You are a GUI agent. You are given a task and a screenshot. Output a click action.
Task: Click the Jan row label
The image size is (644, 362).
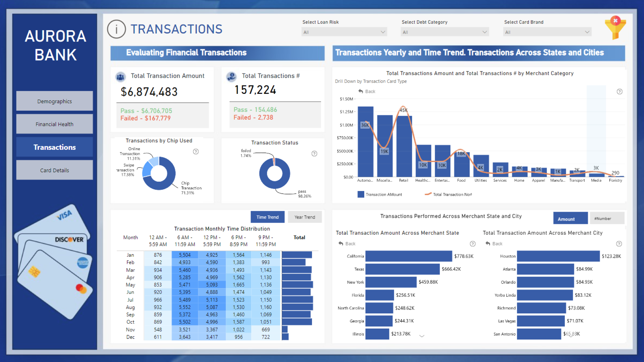click(130, 255)
